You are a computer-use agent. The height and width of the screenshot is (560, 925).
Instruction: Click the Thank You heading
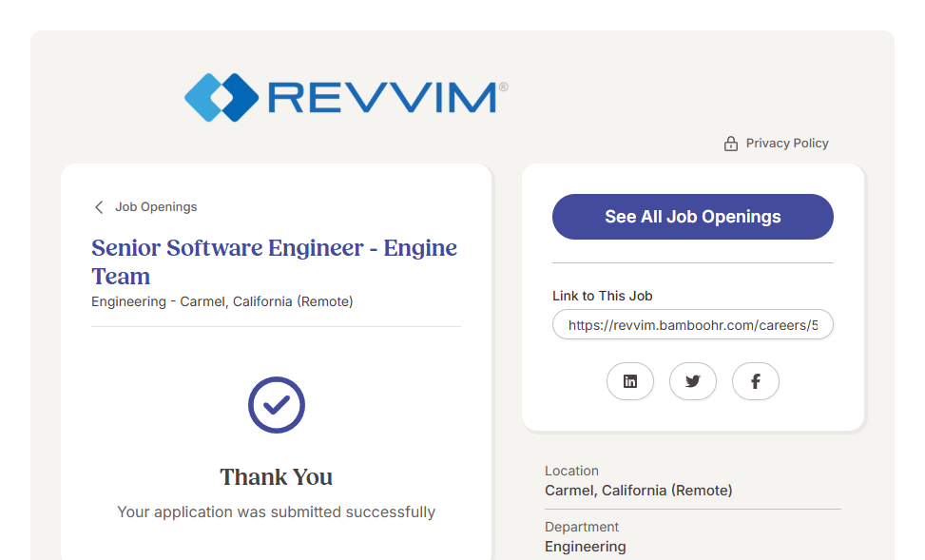click(277, 477)
